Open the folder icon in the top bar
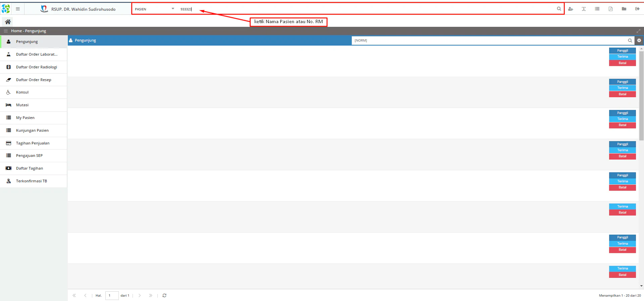The width and height of the screenshot is (644, 301). click(x=624, y=9)
